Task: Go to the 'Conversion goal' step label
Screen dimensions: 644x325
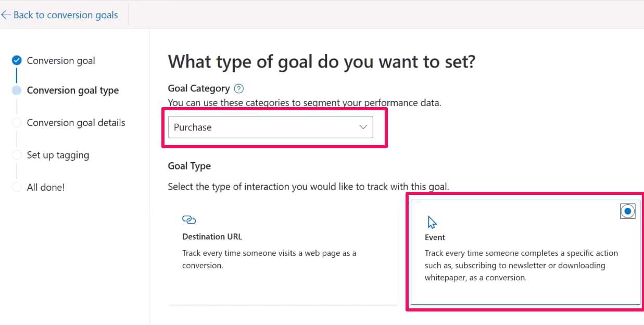Action: 61,61
